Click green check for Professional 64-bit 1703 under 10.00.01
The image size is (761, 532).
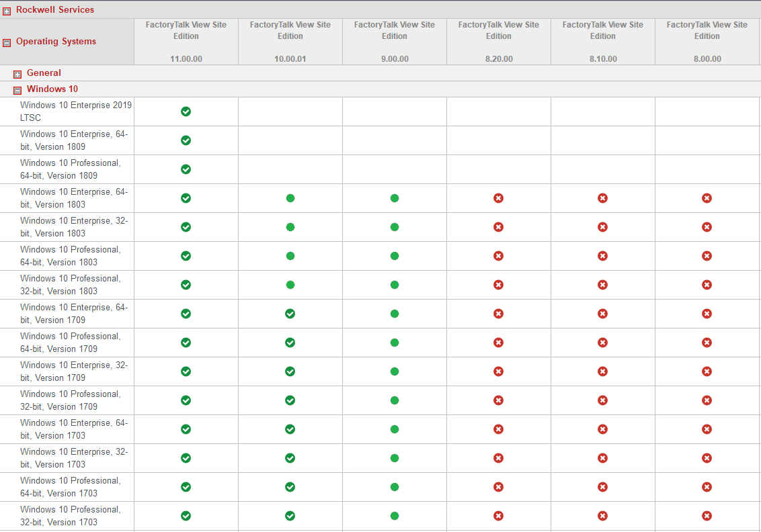290,487
